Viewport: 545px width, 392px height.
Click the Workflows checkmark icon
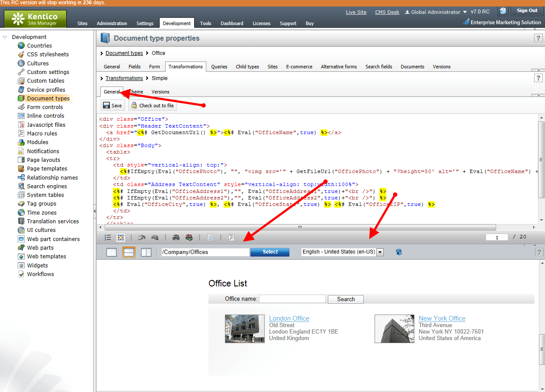click(21, 274)
